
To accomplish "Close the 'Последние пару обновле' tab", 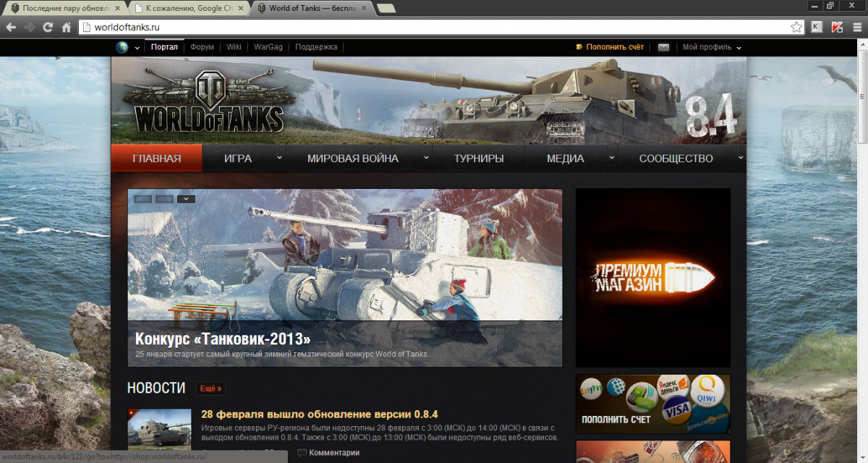I will [x=117, y=8].
